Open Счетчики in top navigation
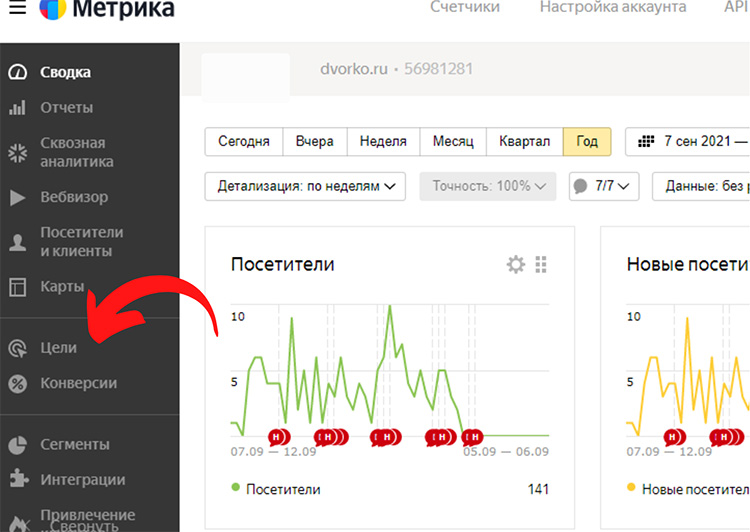The height and width of the screenshot is (532, 750). (x=465, y=7)
